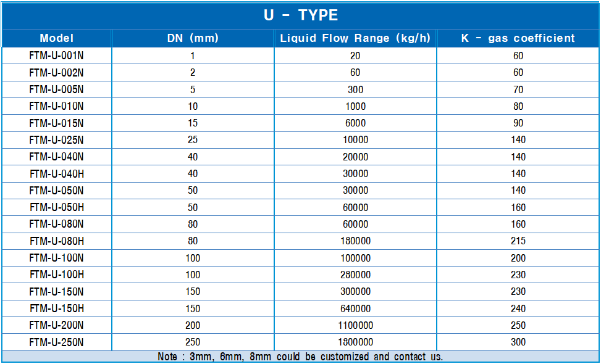Image resolution: width=601 pixels, height=364 pixels.
Task: Select K coefficient 300 for FTM-U-250N
Action: coord(518,342)
